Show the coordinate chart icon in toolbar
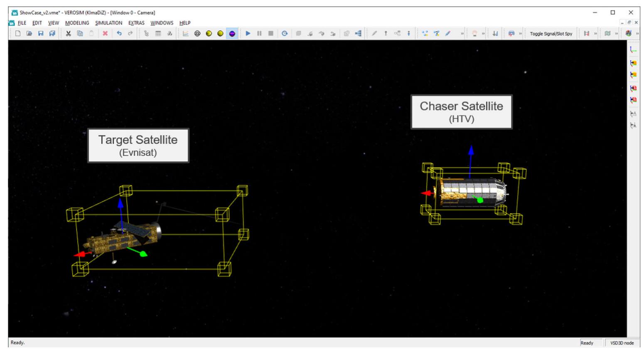Screen dimensions: 644x350 [186, 33]
